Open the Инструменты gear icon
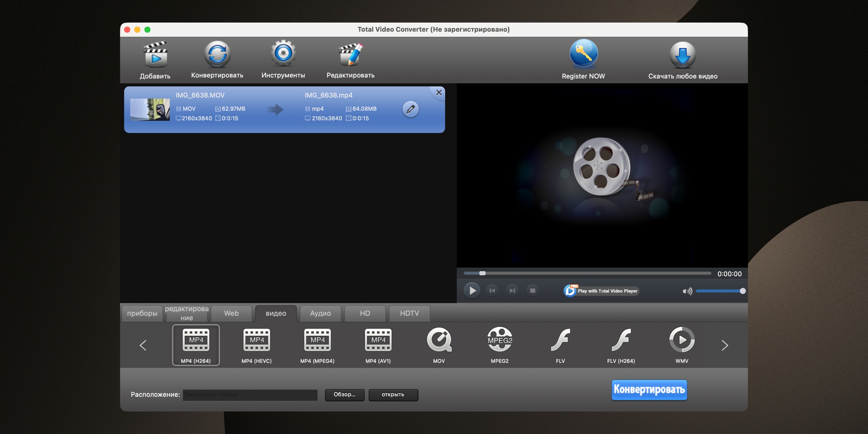Viewport: 868px width, 434px height. click(283, 53)
